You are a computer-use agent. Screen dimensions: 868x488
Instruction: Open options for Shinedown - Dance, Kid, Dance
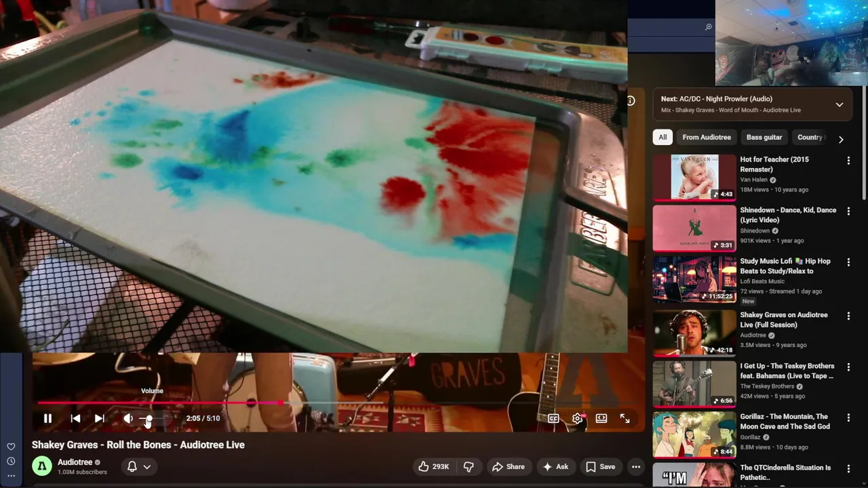pos(848,211)
